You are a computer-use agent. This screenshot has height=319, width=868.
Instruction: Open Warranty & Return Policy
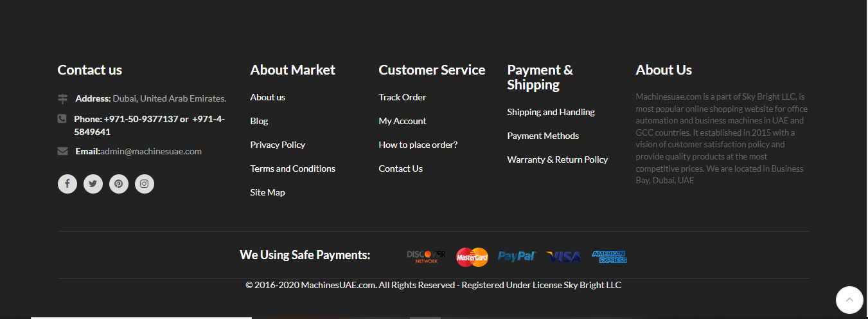coord(557,159)
